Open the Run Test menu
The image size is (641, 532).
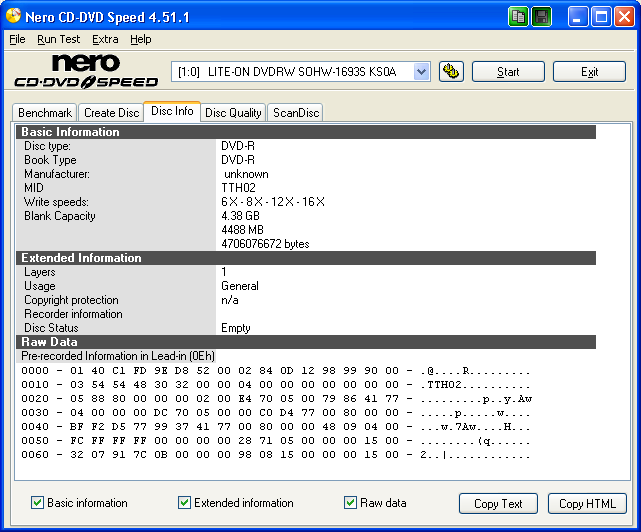[58, 39]
